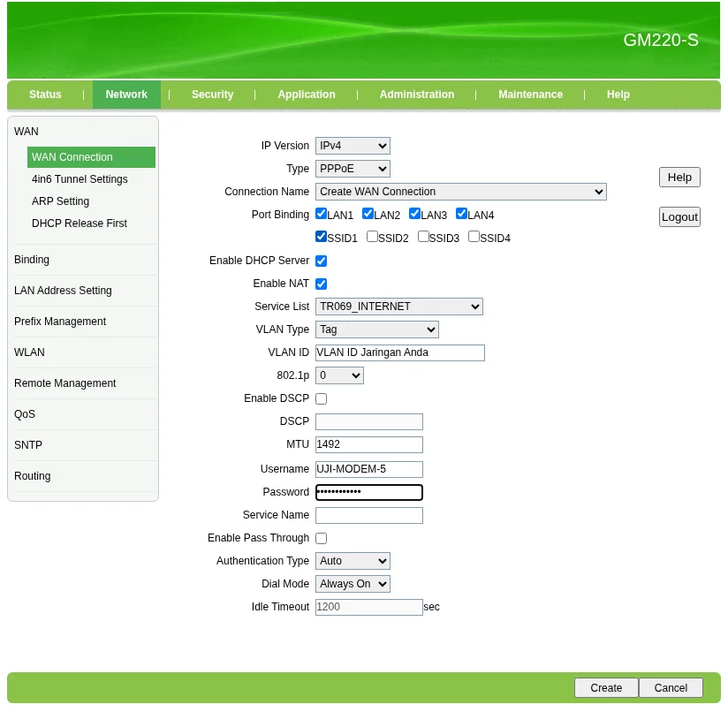Open the Administration tab
This screenshot has height=712, width=728.
pos(416,95)
